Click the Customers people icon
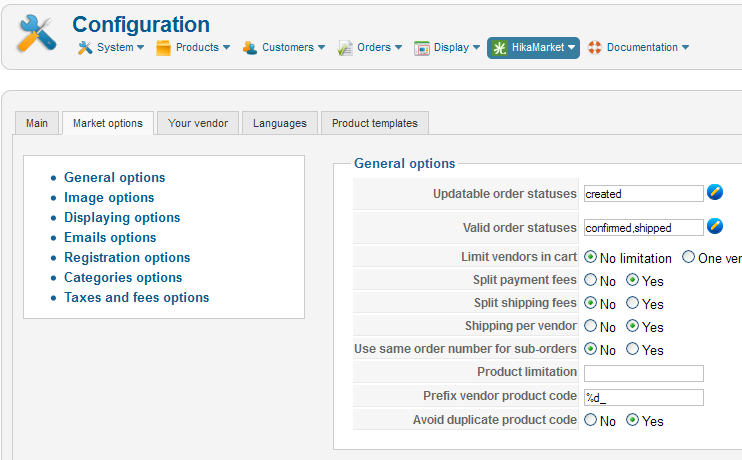This screenshot has width=742, height=460. tap(250, 48)
